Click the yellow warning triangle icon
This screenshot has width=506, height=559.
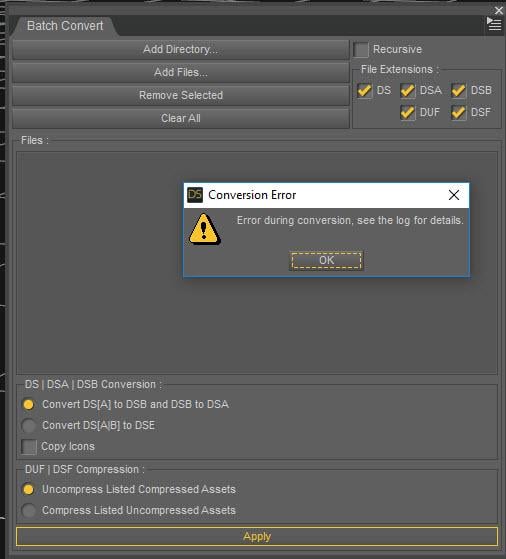(204, 229)
